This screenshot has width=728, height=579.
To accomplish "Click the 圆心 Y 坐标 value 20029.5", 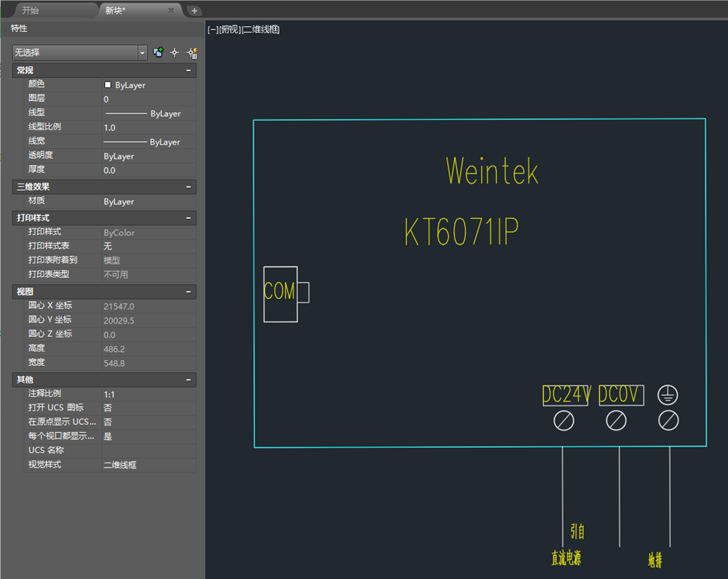I will [149, 321].
